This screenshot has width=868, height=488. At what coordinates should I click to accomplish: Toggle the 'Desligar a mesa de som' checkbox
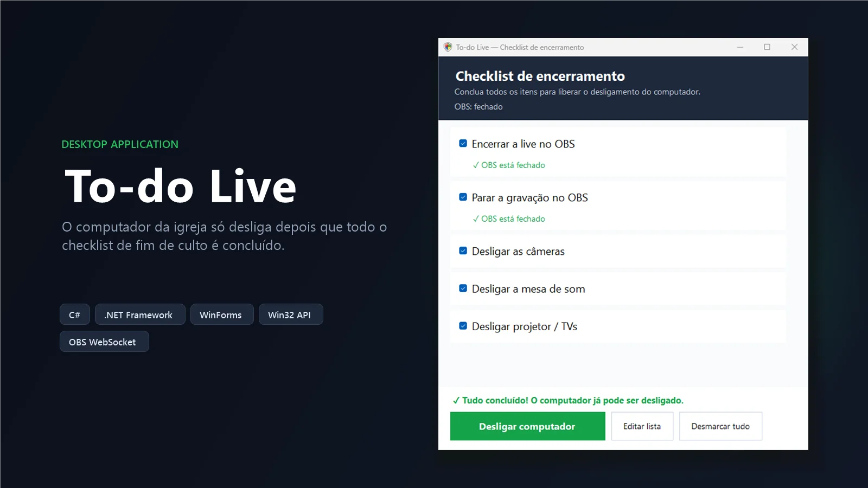[x=463, y=288]
